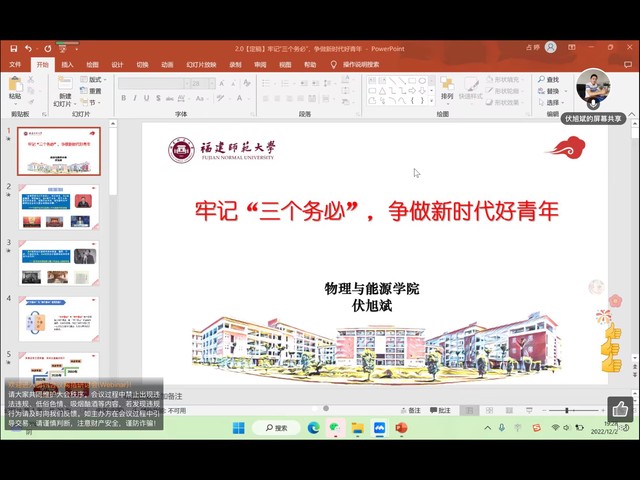The height and width of the screenshot is (480, 640).
Task: Click the Microsoft Edge taskbar icon
Action: click(313, 428)
